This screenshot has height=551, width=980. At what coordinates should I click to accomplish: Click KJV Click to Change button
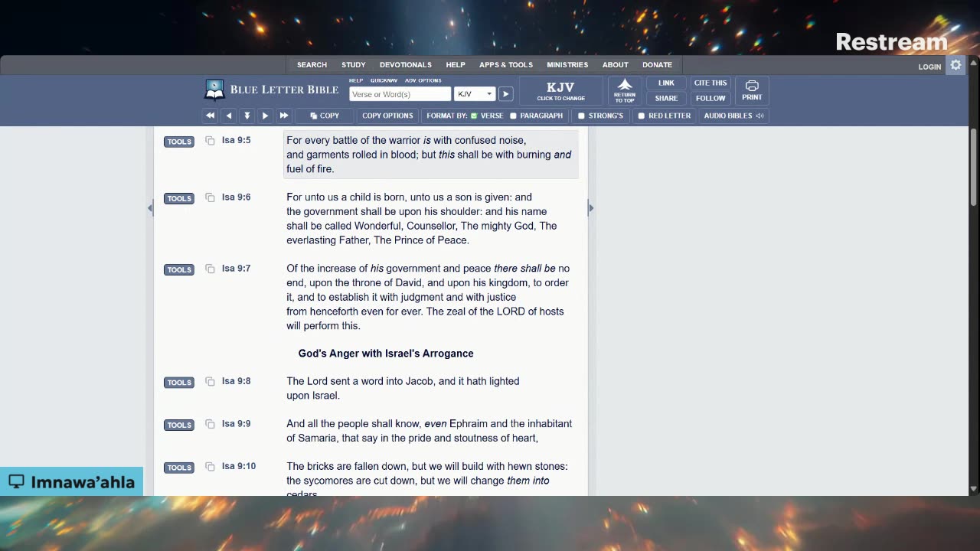pos(561,91)
